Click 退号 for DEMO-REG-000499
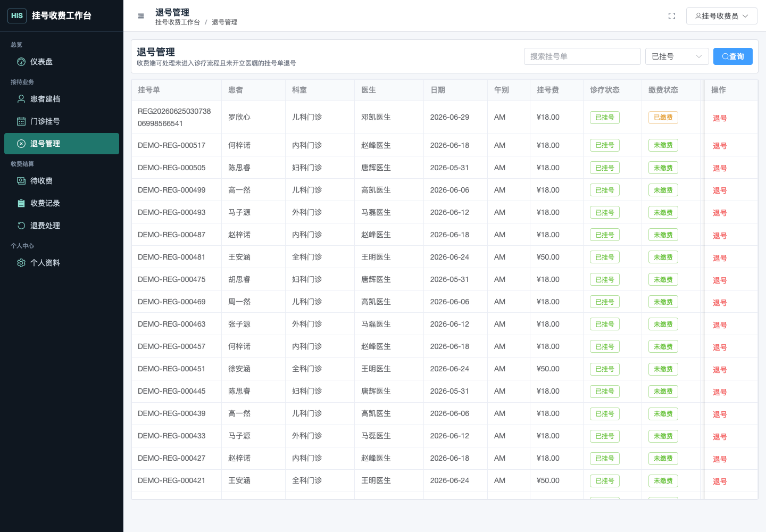The width and height of the screenshot is (766, 532). coord(720,190)
